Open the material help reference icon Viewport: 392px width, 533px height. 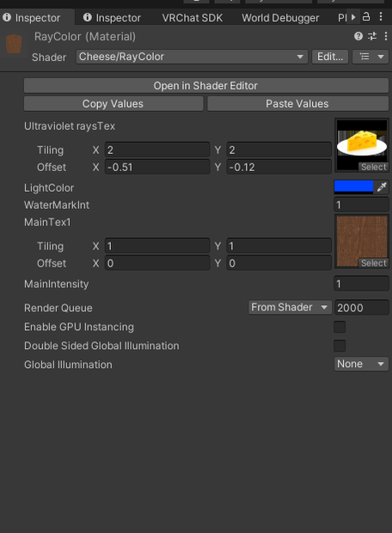tap(358, 36)
